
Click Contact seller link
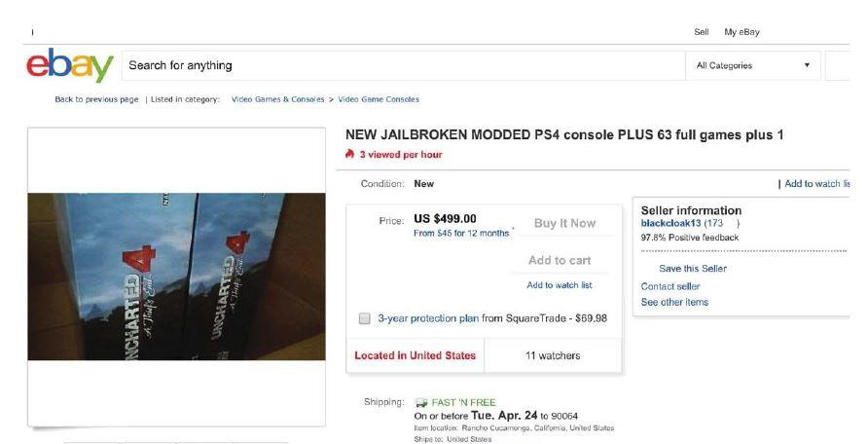tap(670, 286)
